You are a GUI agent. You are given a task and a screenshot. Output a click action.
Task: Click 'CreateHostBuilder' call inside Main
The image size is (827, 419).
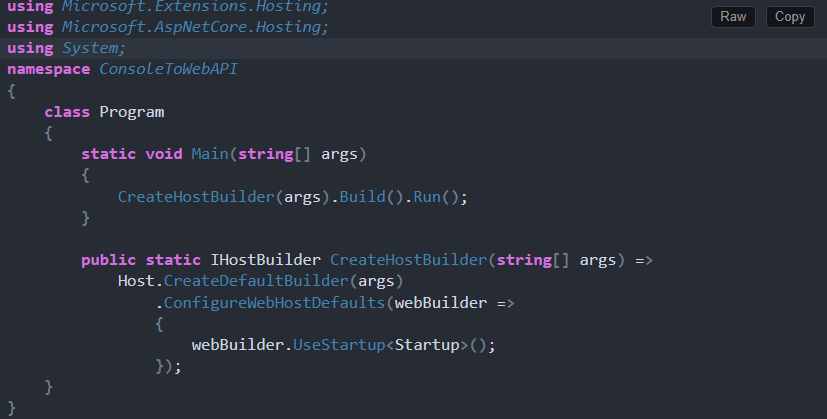point(196,197)
